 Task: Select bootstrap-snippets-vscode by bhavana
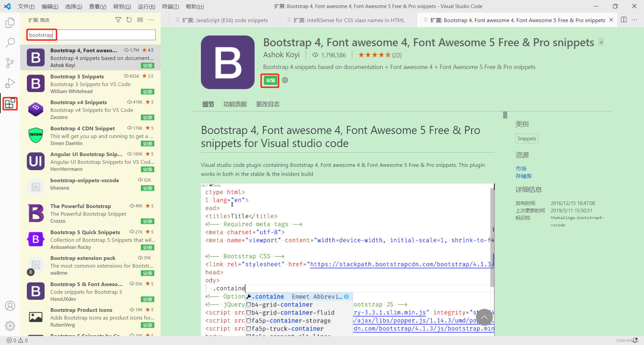point(90,188)
